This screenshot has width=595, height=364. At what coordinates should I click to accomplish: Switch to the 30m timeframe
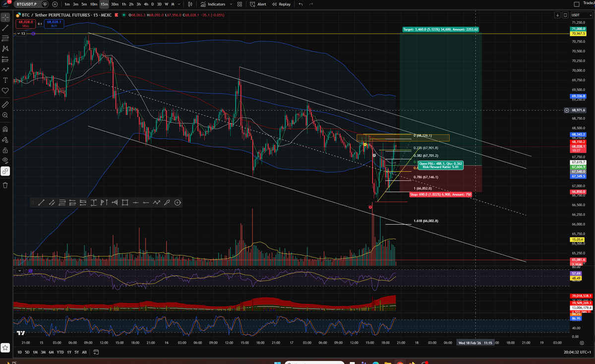[115, 4]
